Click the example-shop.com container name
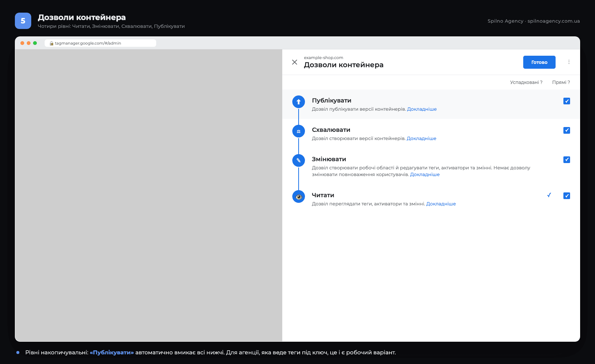 click(324, 58)
